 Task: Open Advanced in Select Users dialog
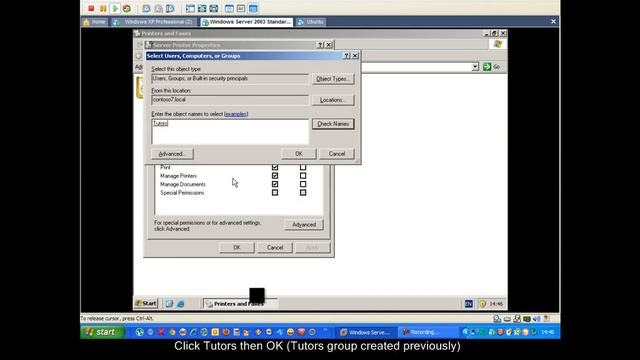(172, 154)
